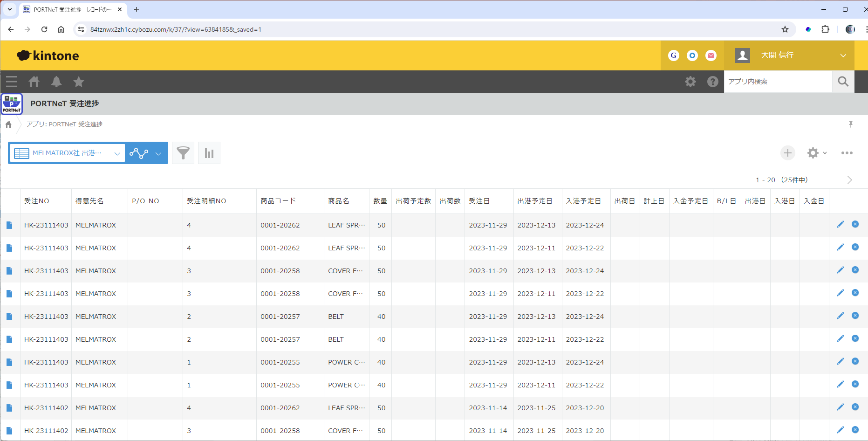Edit first row using pencil icon
This screenshot has width=868, height=441.
[x=840, y=225]
